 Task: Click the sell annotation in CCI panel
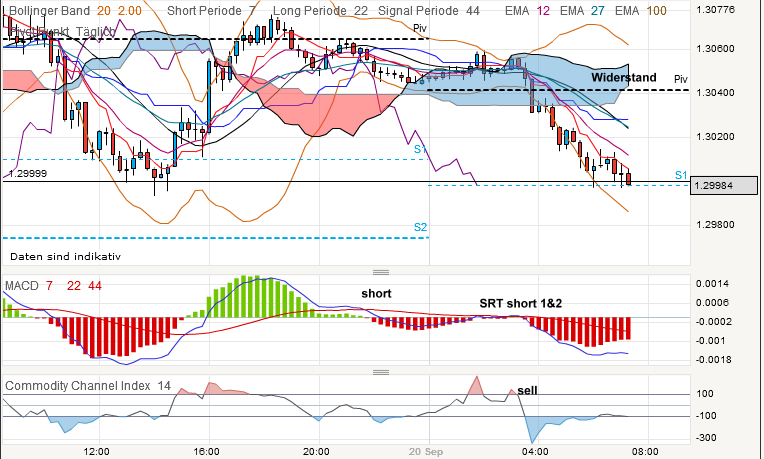click(527, 390)
